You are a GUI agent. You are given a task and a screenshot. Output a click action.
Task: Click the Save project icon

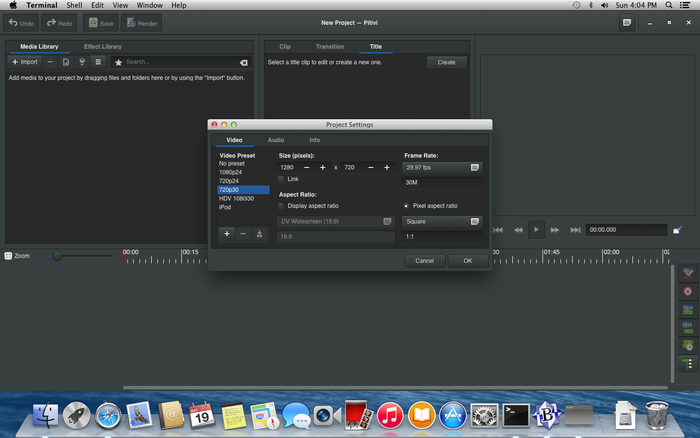pyautogui.click(x=101, y=22)
